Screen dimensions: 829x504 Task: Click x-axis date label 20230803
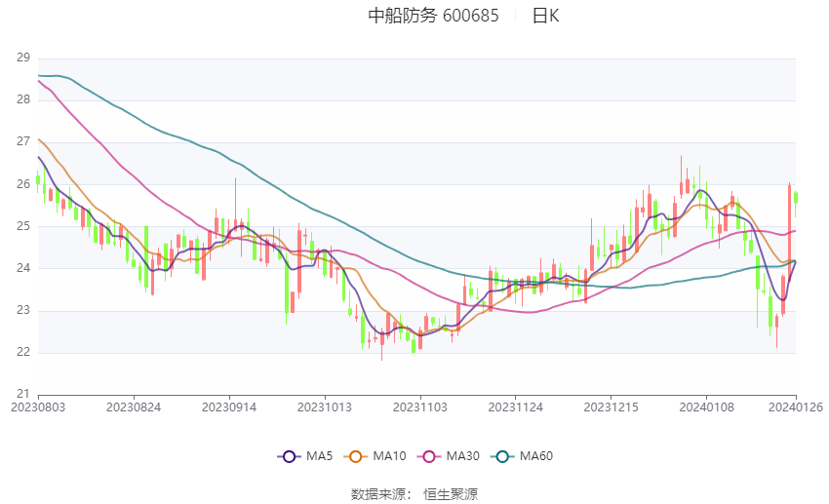(38, 407)
